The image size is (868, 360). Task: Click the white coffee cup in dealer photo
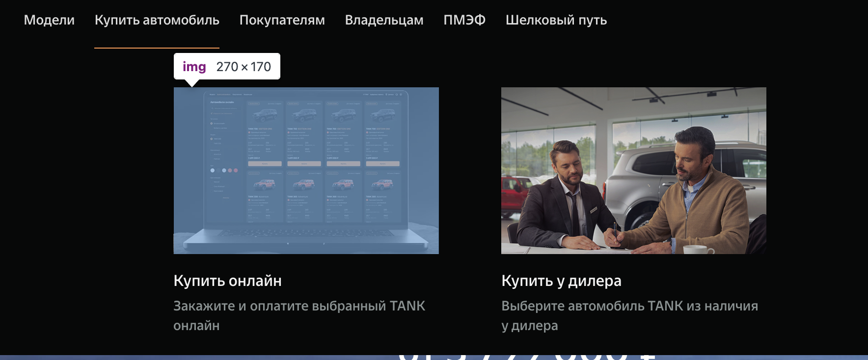(697, 249)
